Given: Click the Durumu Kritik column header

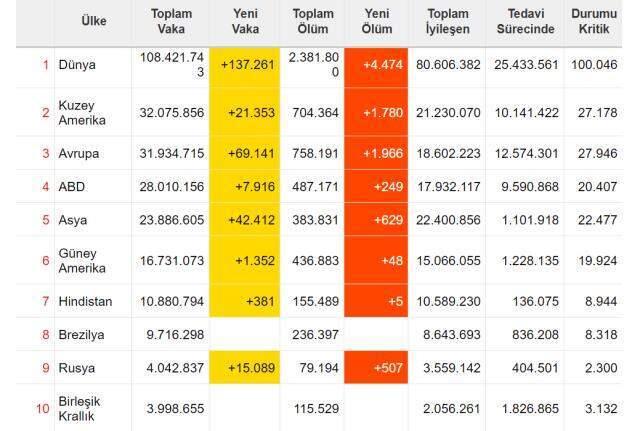Looking at the screenshot, I should pyautogui.click(x=594, y=21).
